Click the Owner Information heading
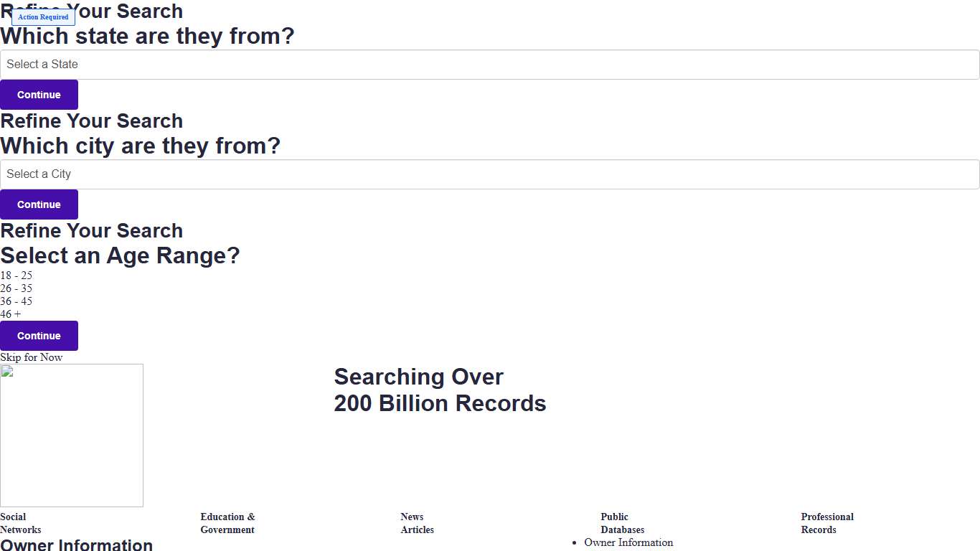This screenshot has width=980, height=551. 77,545
